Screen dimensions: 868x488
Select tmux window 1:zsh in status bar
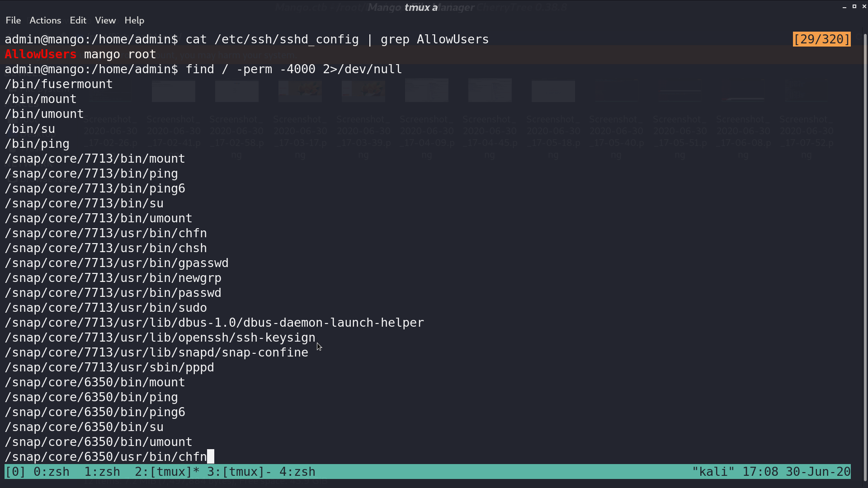102,472
